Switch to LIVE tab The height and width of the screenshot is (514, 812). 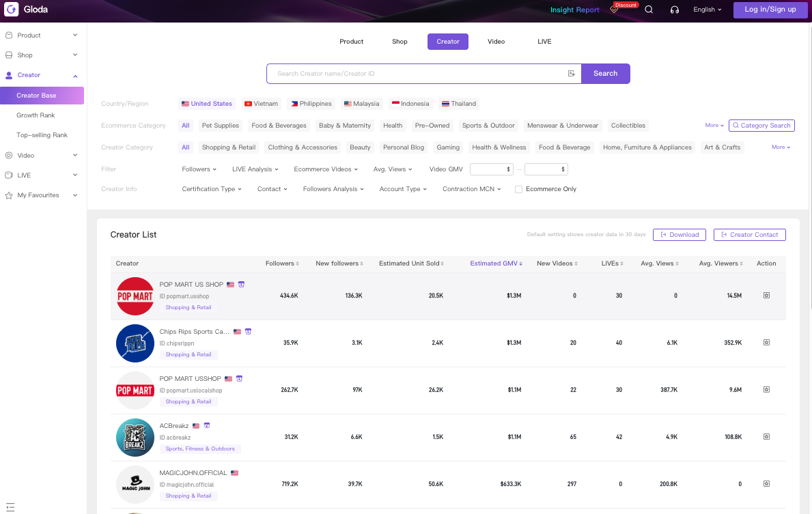[544, 42]
